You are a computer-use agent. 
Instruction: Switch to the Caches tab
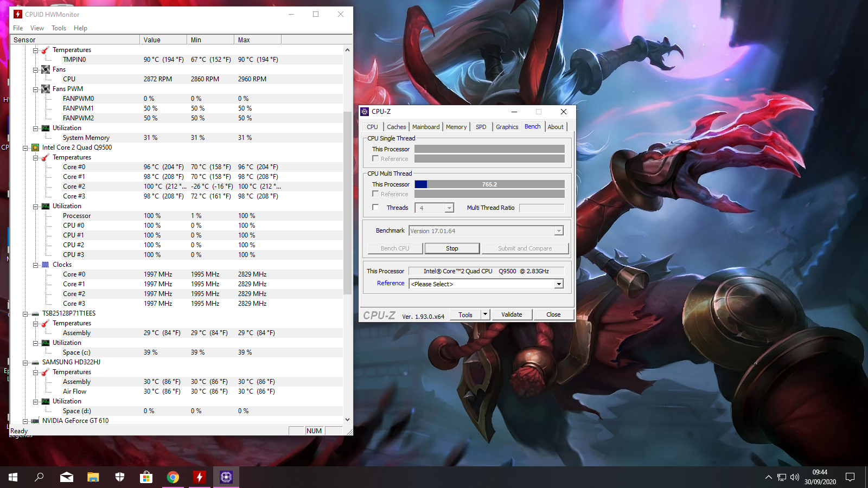(x=397, y=127)
